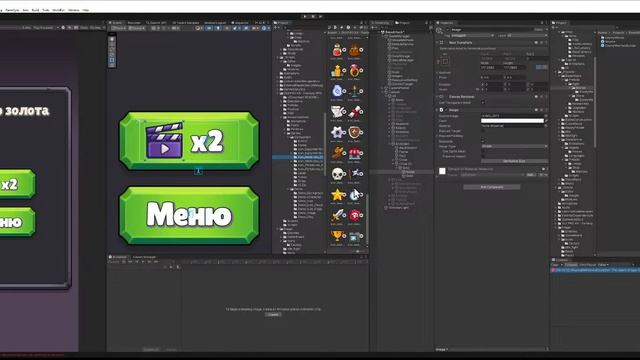Select the ring sprite thumbnail
Screen dimensions: 640x360
pyautogui.click(x=355, y=71)
